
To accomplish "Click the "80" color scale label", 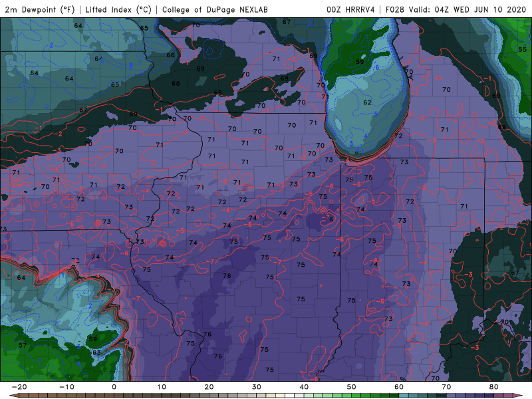I will point(494,387).
